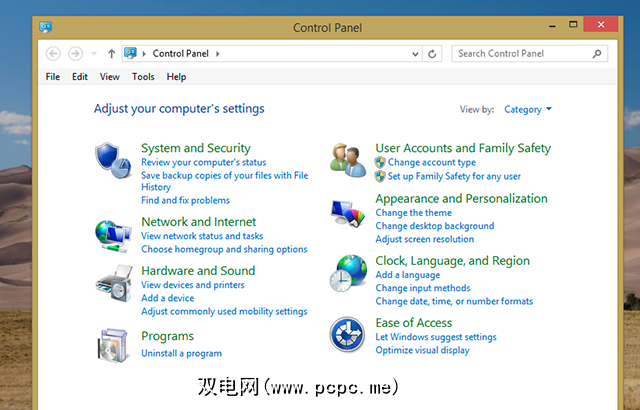This screenshot has width=640, height=410.
Task: Open Hardware and Sound heading
Action: click(198, 271)
